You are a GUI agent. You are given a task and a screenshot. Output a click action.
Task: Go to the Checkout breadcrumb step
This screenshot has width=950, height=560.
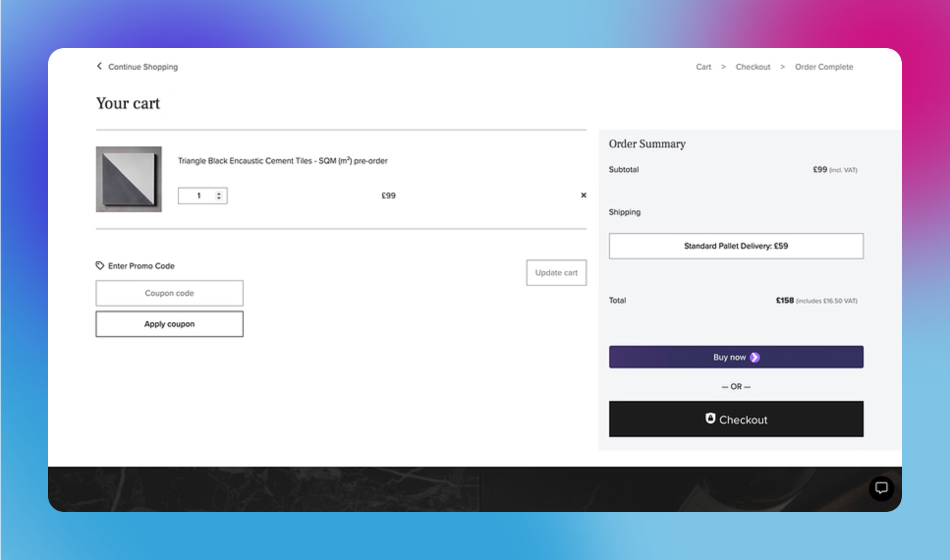point(753,67)
